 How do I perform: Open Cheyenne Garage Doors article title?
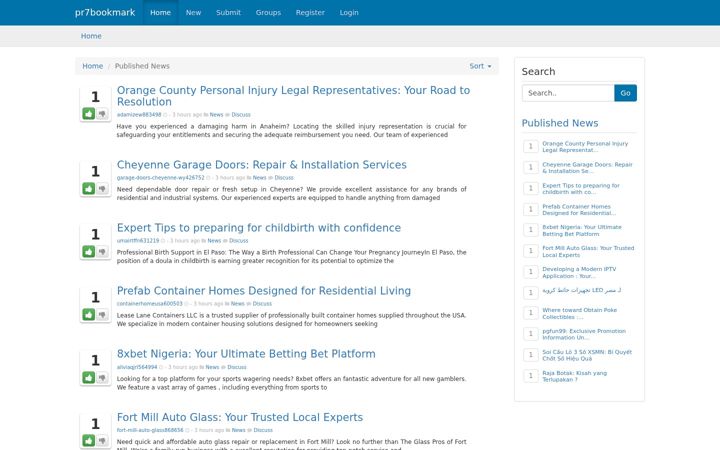click(x=262, y=164)
